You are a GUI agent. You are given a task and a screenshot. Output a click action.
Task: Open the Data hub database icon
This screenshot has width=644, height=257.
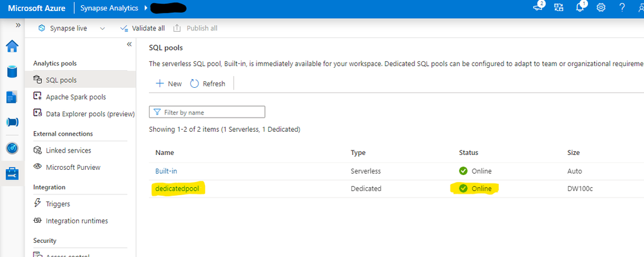(x=12, y=71)
